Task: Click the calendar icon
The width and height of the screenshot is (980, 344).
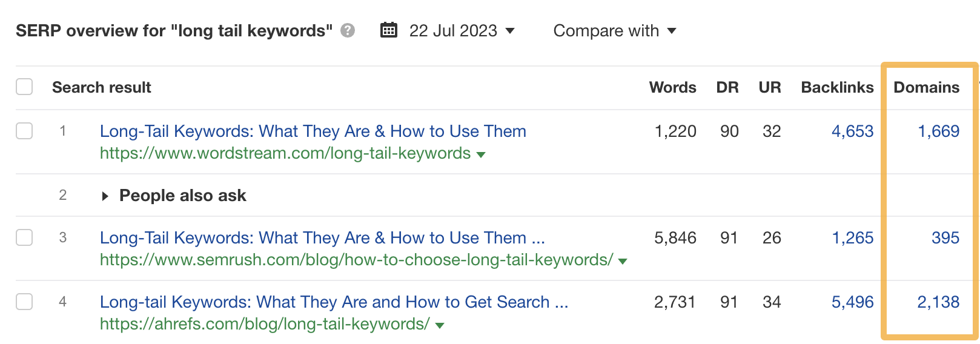Action: (389, 30)
